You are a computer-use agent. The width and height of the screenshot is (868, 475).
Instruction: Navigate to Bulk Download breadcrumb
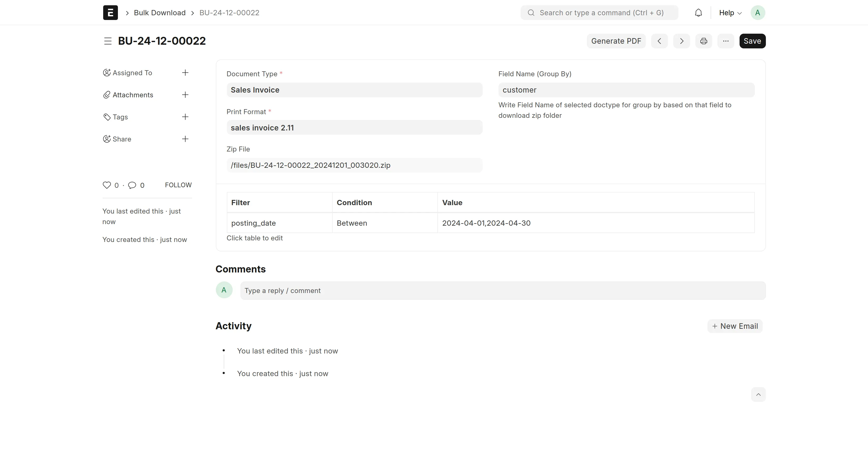(159, 13)
